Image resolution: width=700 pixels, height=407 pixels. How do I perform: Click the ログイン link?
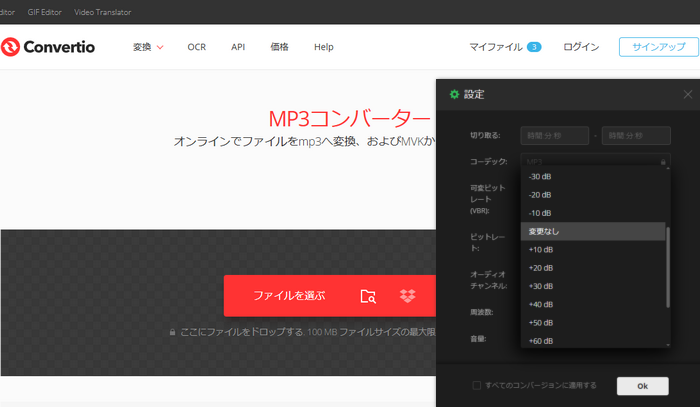[x=581, y=47]
